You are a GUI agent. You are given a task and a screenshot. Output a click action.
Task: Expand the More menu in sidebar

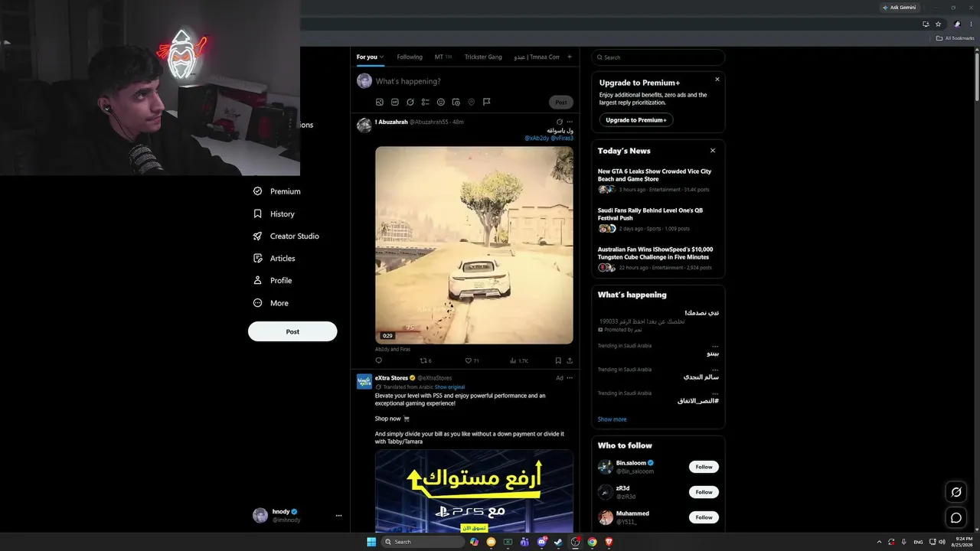pyautogui.click(x=271, y=303)
